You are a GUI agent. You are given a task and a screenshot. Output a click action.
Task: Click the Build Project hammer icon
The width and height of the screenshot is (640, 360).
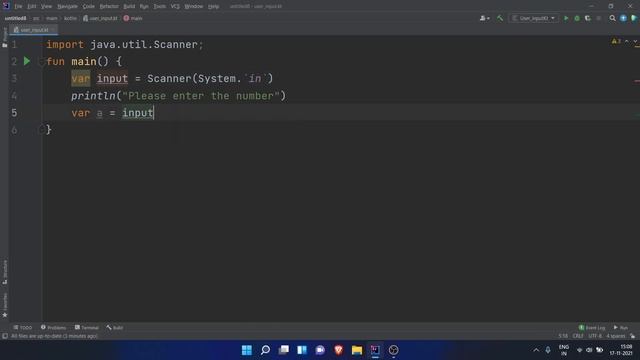click(x=500, y=18)
